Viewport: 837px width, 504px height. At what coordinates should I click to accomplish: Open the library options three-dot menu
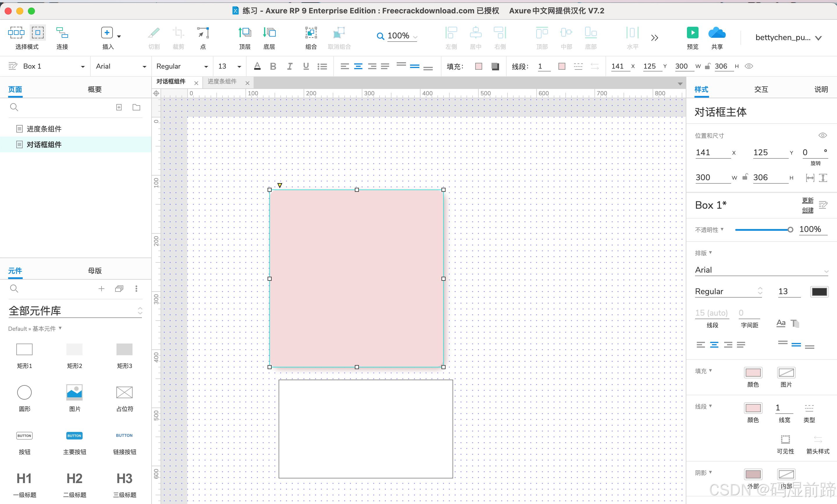136,289
